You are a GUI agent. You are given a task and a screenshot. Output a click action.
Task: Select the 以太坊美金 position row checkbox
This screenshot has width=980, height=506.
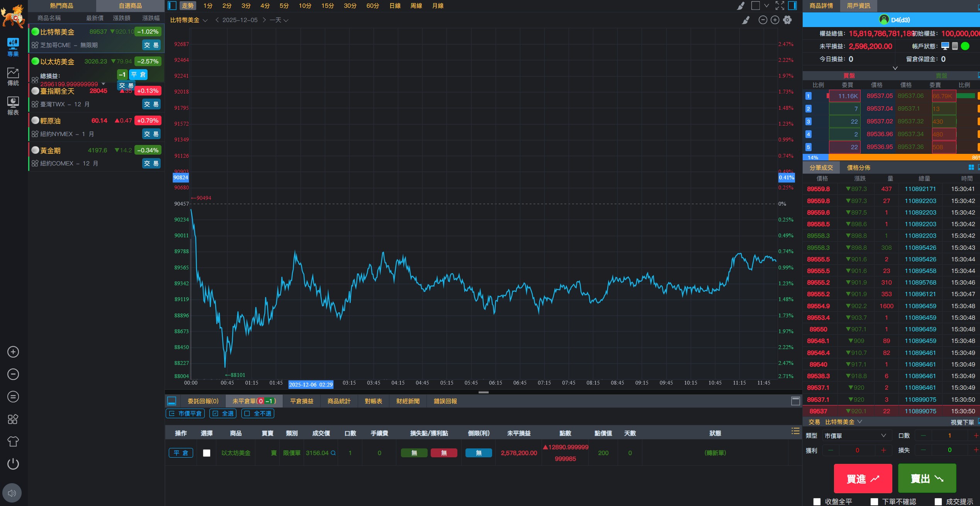tap(207, 453)
